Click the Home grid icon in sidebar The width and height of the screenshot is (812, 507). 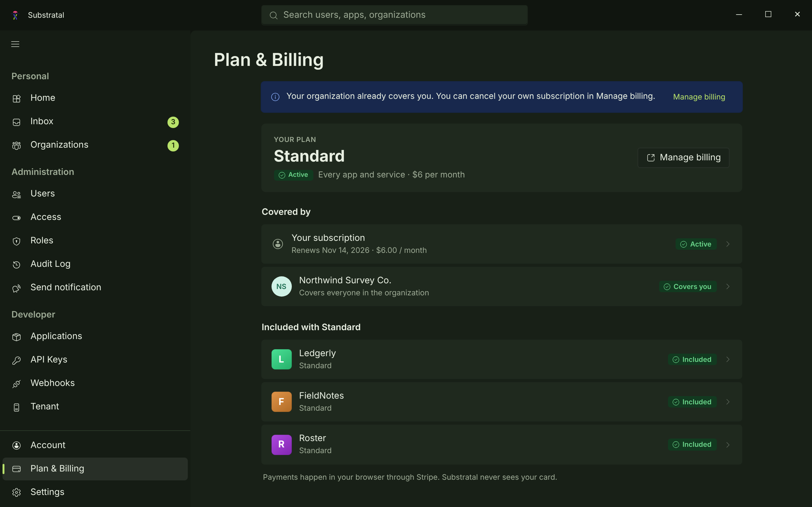(x=16, y=99)
